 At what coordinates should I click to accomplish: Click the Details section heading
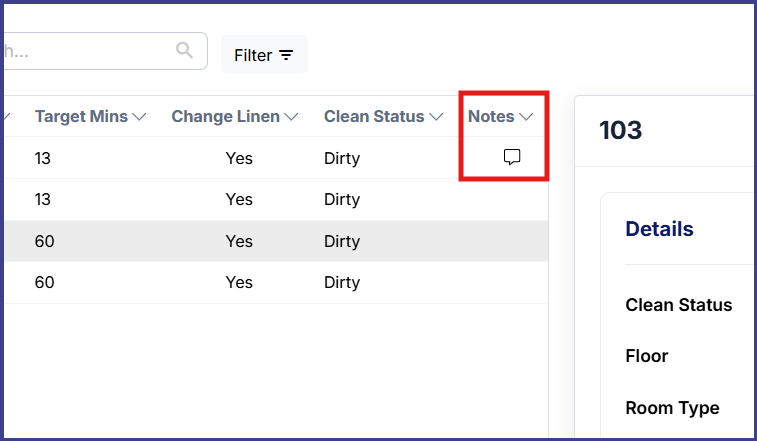[x=659, y=228]
